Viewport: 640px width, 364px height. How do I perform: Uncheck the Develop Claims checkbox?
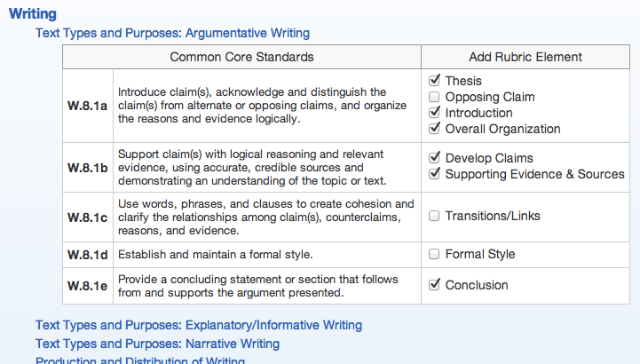[434, 158]
